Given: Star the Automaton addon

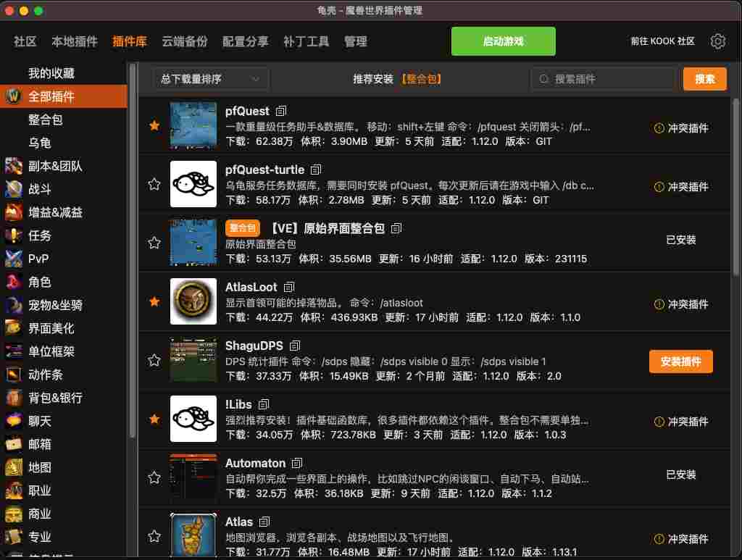Looking at the screenshot, I should (154, 477).
